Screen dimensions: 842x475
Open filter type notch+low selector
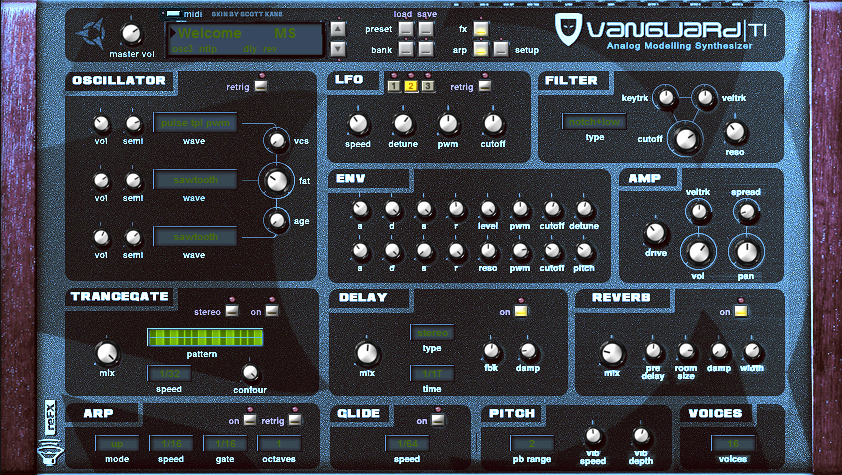coord(594,122)
